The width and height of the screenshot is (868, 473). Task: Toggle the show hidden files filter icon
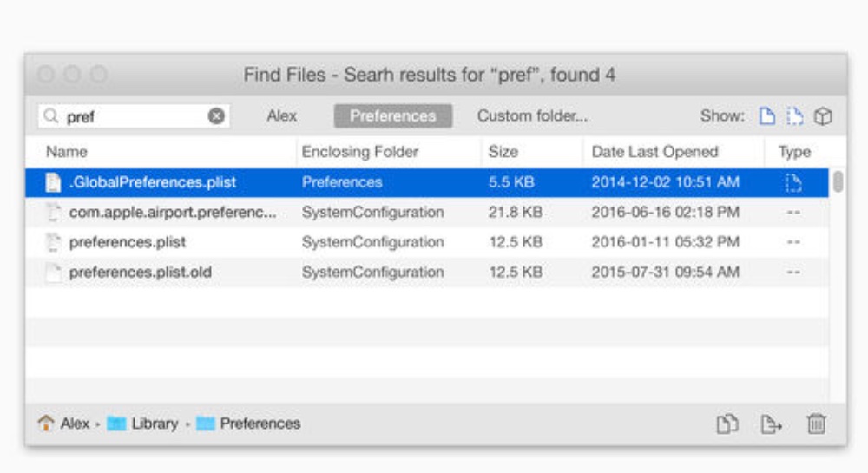pos(794,116)
